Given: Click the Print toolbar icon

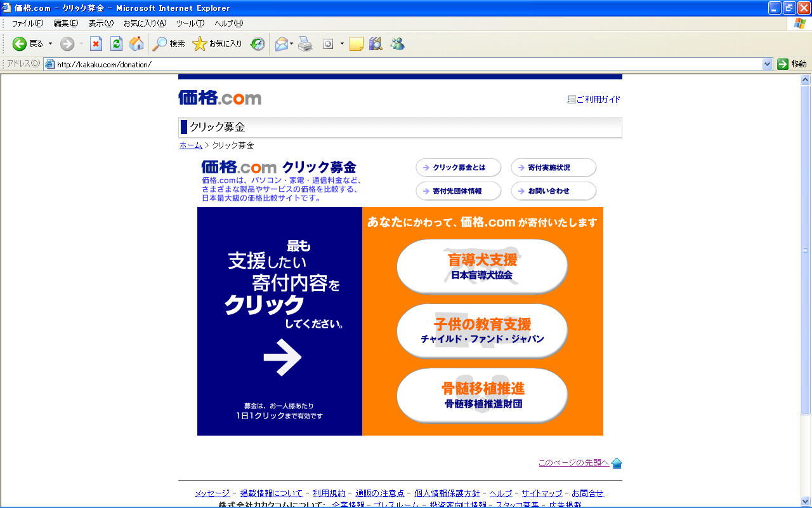Looking at the screenshot, I should pyautogui.click(x=306, y=44).
